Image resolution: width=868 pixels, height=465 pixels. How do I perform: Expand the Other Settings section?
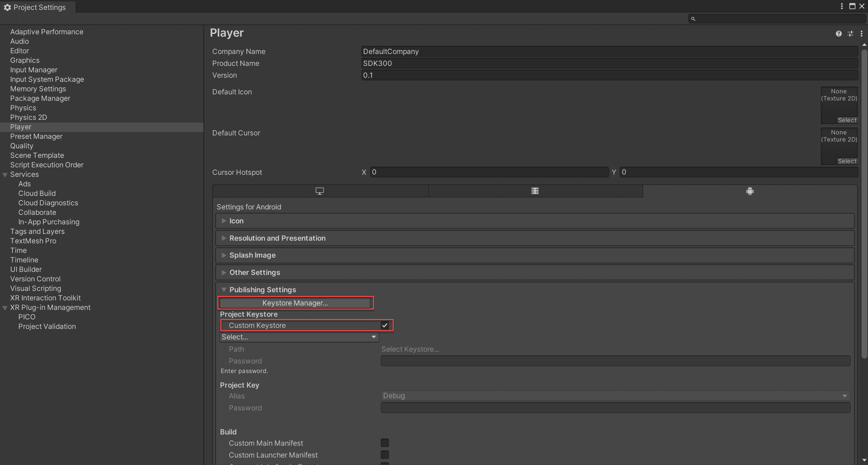[x=255, y=273]
